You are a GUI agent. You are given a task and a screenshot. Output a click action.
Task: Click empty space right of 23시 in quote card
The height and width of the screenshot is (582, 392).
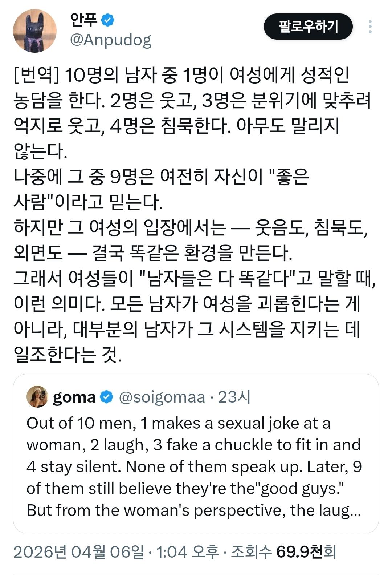coord(312,397)
